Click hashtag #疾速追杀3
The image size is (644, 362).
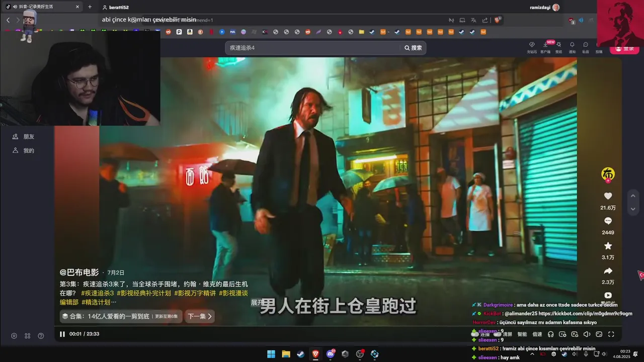point(97,293)
